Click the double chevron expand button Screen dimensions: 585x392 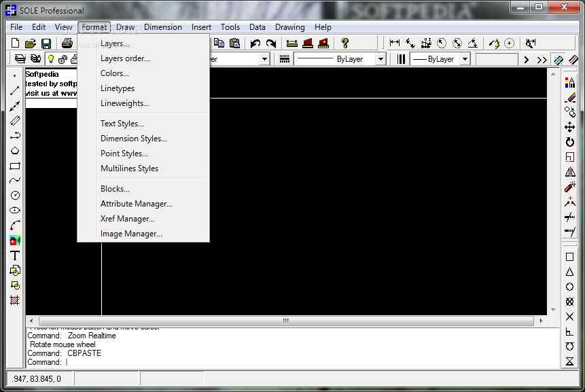pos(542,60)
